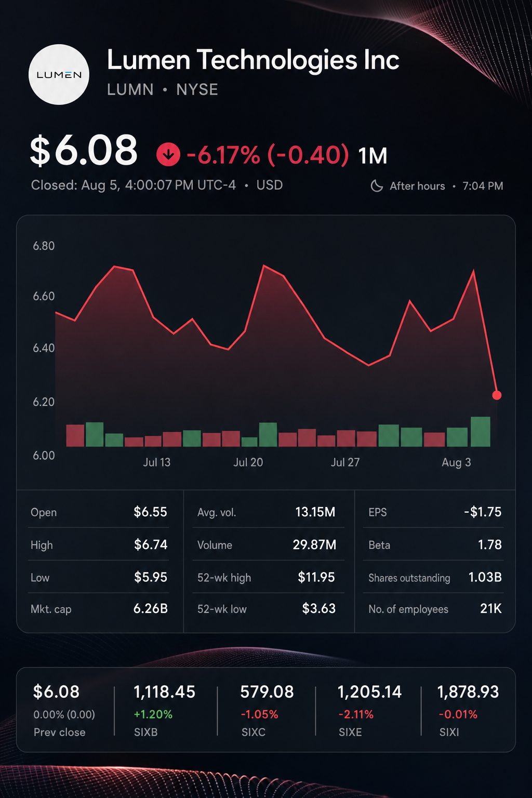Click the Beta value 1.78
Viewport: 532px width, 798px height.
(x=490, y=544)
